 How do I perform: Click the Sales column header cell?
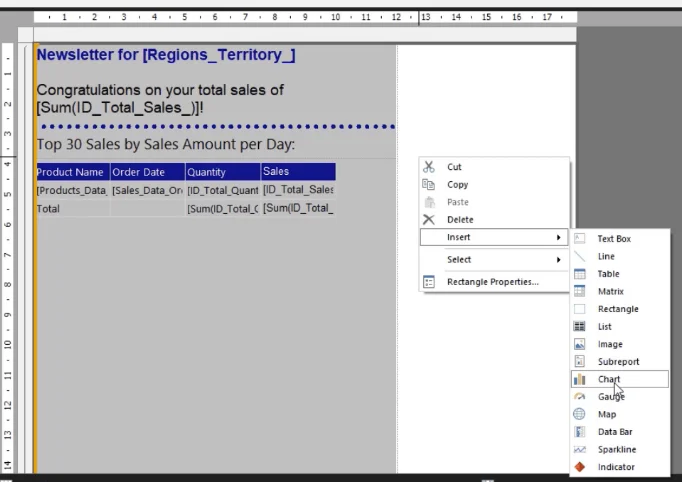[x=298, y=171]
